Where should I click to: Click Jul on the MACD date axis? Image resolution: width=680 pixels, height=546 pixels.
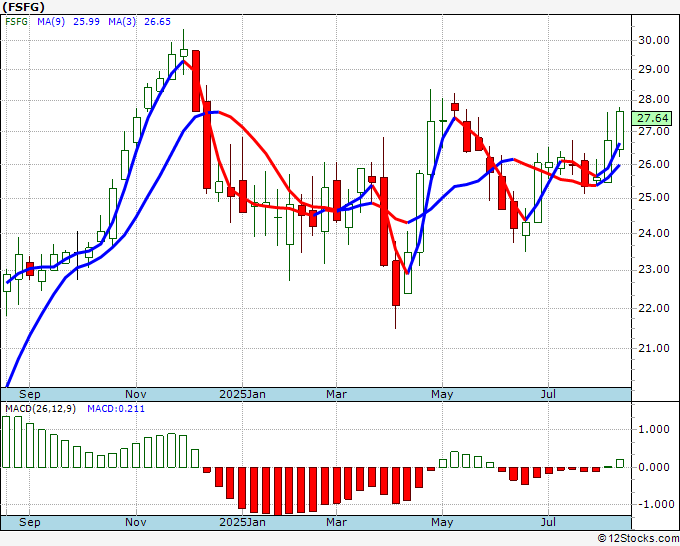pyautogui.click(x=549, y=522)
